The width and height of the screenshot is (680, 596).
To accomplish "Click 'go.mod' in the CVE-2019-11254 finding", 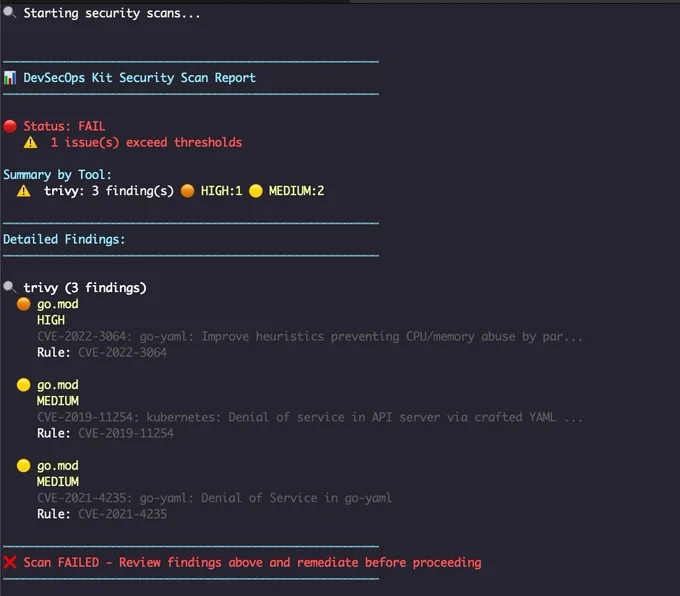I will pos(58,385).
